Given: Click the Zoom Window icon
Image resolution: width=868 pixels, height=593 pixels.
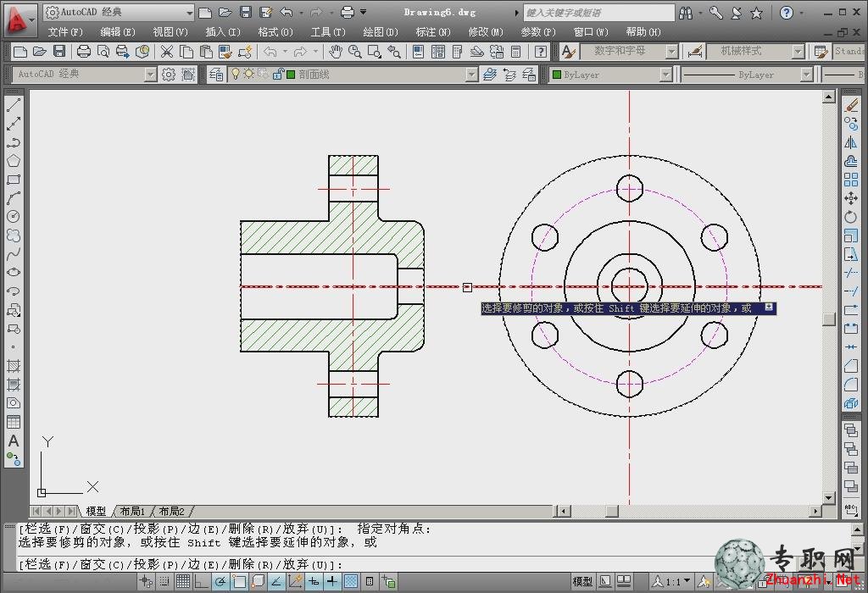Looking at the screenshot, I should tap(375, 52).
